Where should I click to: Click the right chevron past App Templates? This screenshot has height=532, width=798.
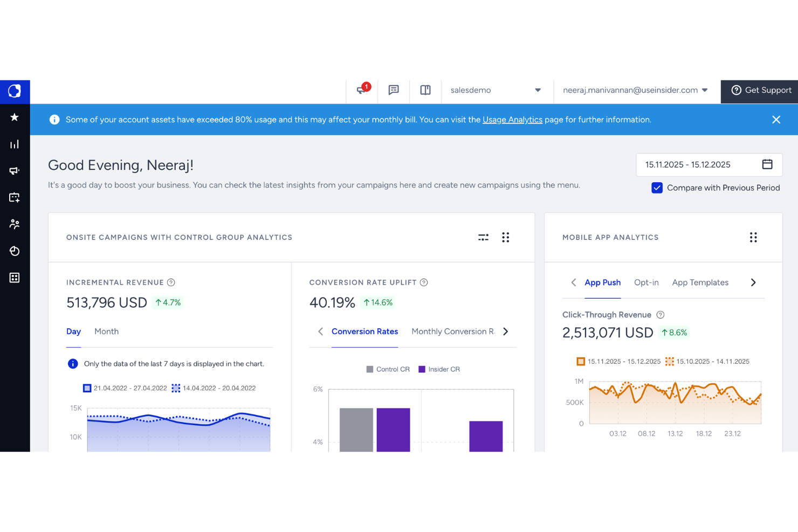753,282
